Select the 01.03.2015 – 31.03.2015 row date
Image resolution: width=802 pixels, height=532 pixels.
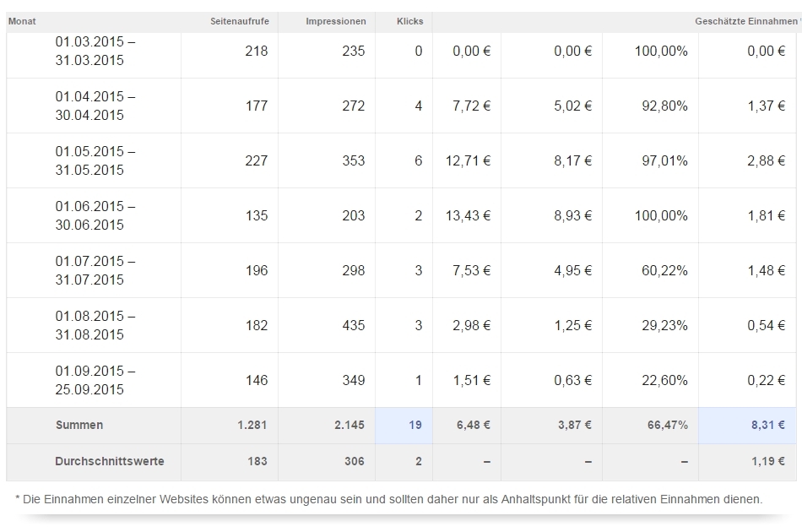coord(95,51)
